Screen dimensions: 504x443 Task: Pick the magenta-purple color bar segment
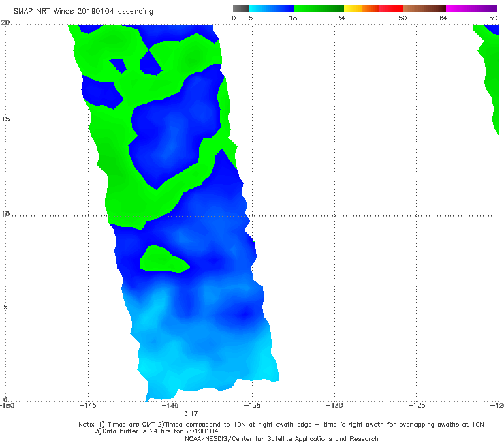[471, 8]
